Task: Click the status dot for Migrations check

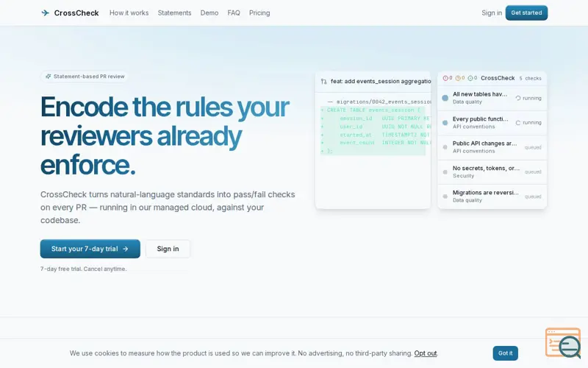Action: [x=445, y=197]
